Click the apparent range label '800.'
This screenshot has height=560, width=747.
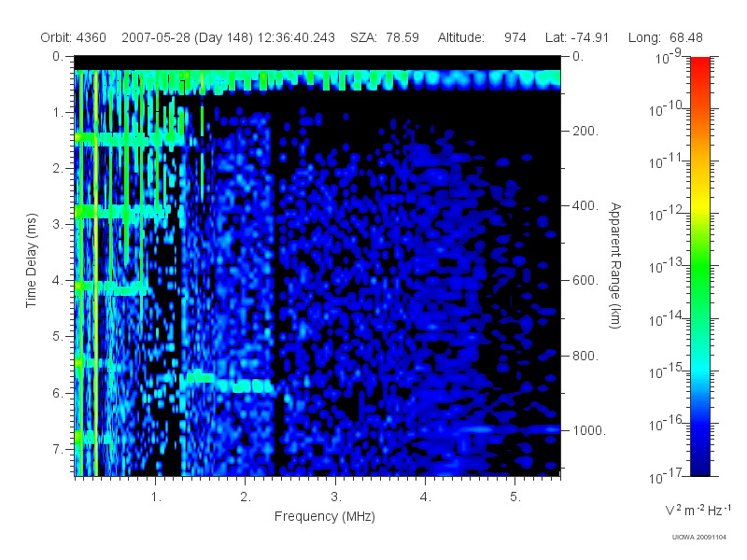pos(585,356)
